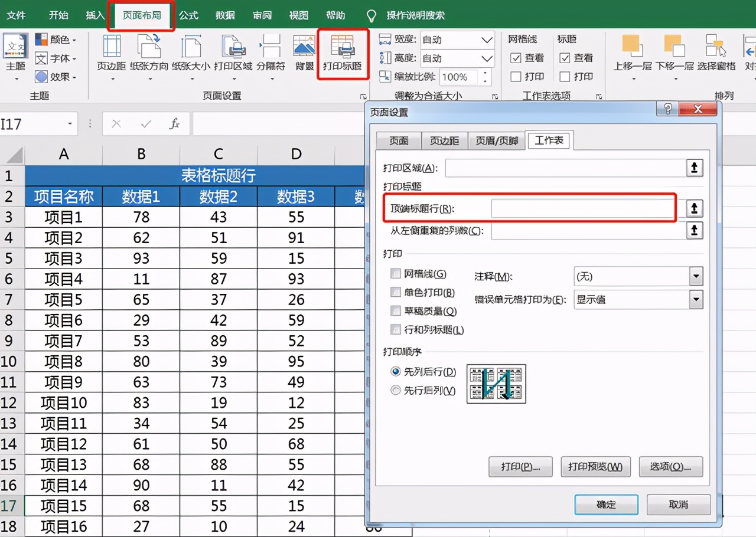
Task: Switch to the Data (数据) tab
Action: (x=225, y=15)
